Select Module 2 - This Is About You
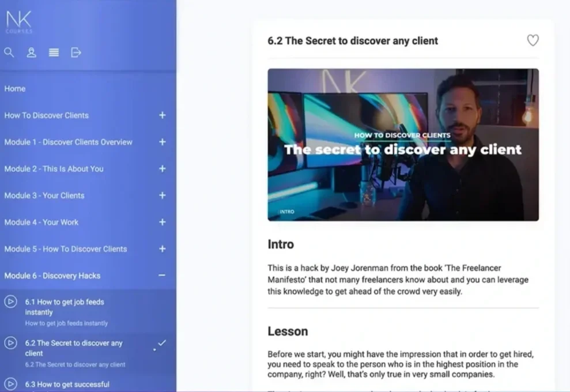This screenshot has height=392, width=570. (x=54, y=169)
